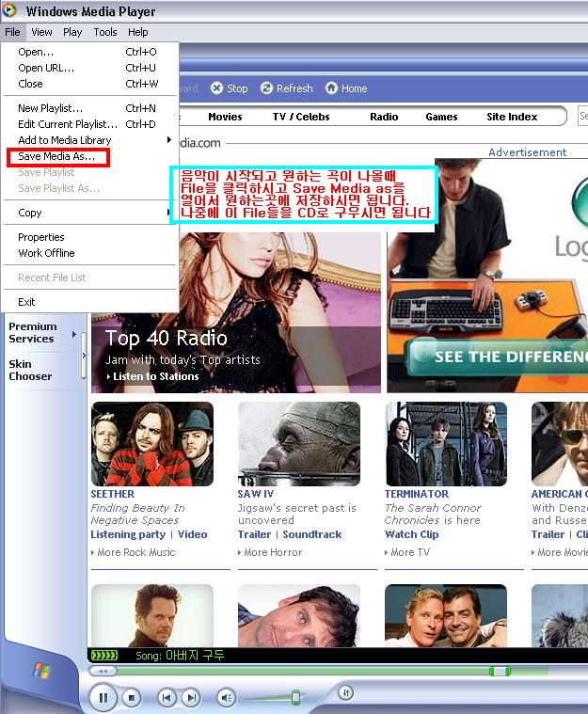Mute the player sound
This screenshot has height=714, width=588.
tap(227, 697)
